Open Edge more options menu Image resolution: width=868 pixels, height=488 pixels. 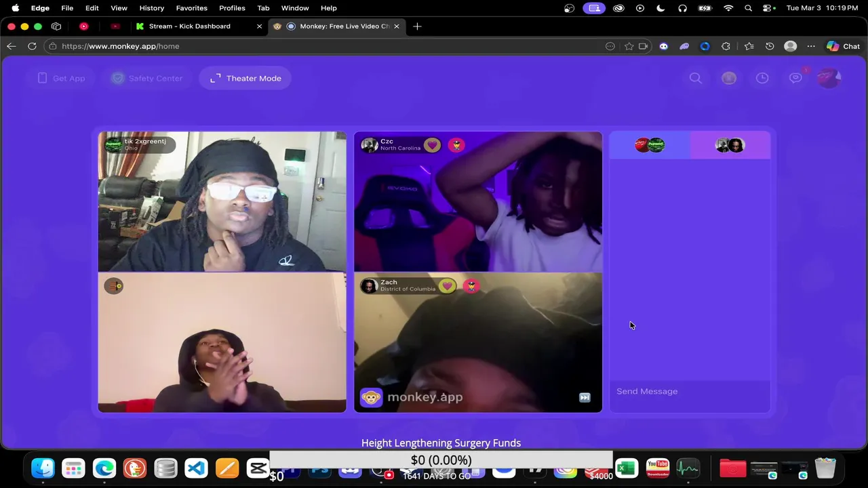coord(811,46)
